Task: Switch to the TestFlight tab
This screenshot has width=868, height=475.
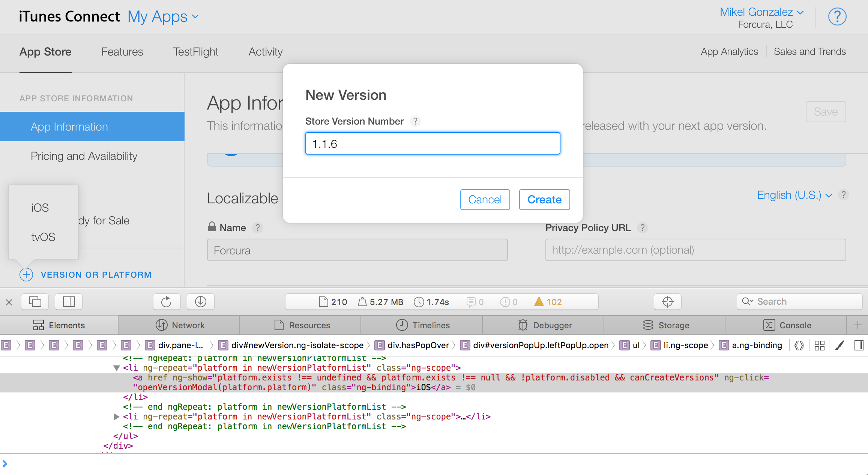Action: click(x=195, y=52)
